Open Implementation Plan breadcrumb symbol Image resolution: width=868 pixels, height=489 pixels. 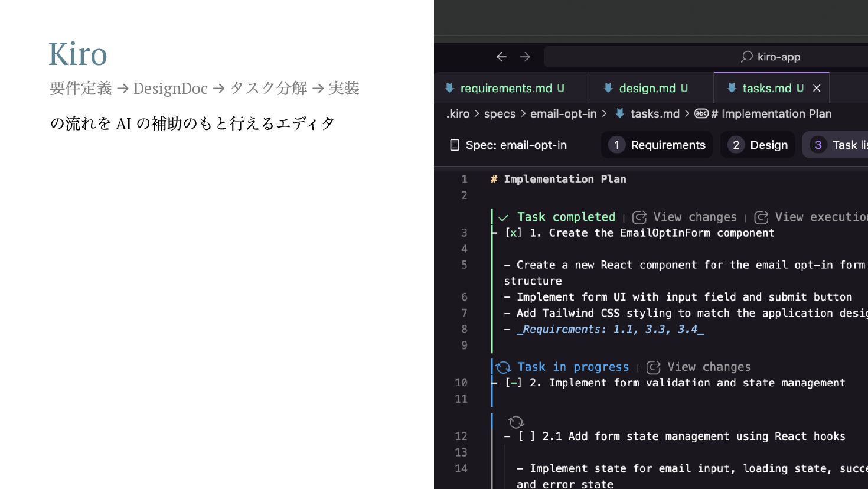tap(771, 114)
